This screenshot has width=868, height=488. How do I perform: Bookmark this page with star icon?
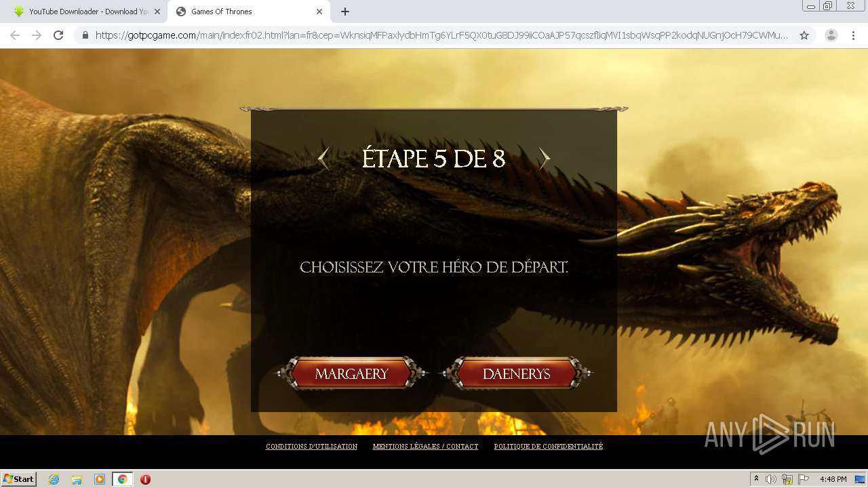coord(804,35)
